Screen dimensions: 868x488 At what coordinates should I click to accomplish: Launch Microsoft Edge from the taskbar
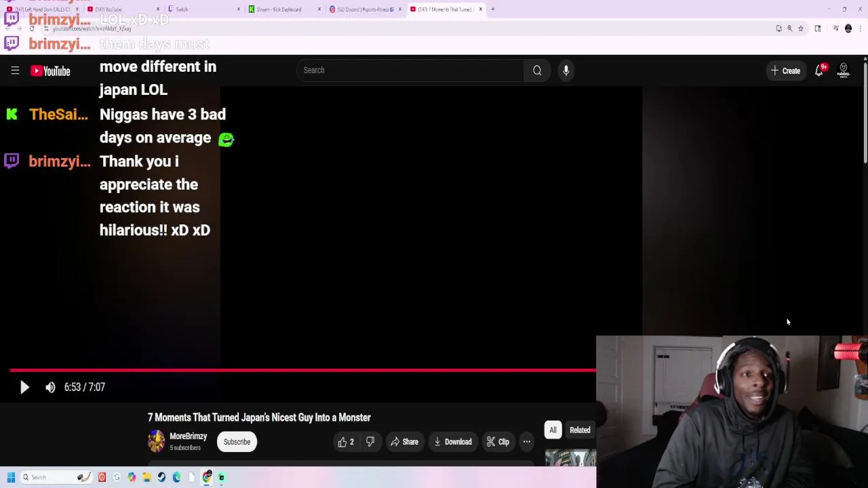pos(176,477)
